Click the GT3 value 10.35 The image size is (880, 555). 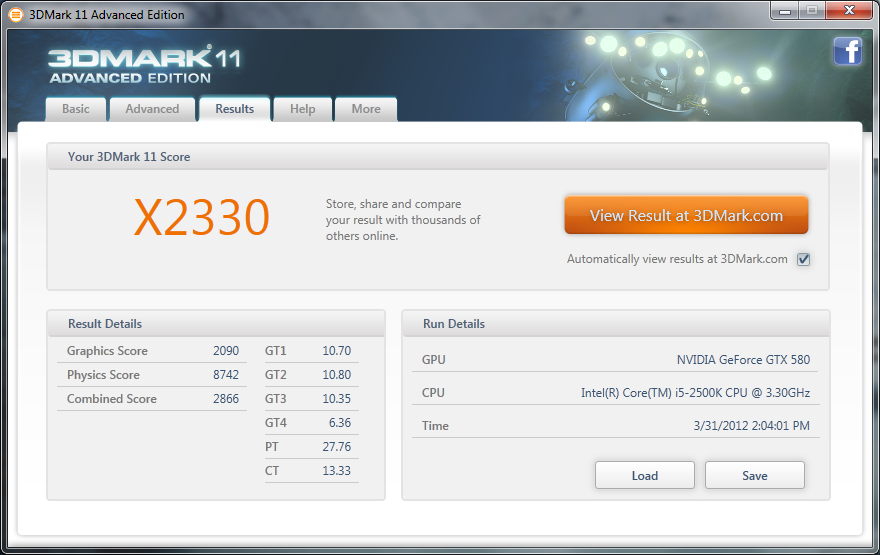click(x=337, y=399)
